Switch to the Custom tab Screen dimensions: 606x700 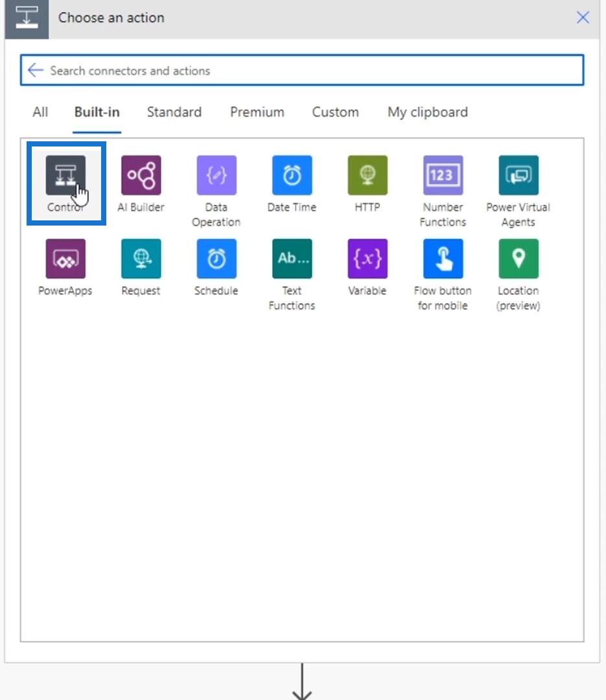pyautogui.click(x=335, y=112)
